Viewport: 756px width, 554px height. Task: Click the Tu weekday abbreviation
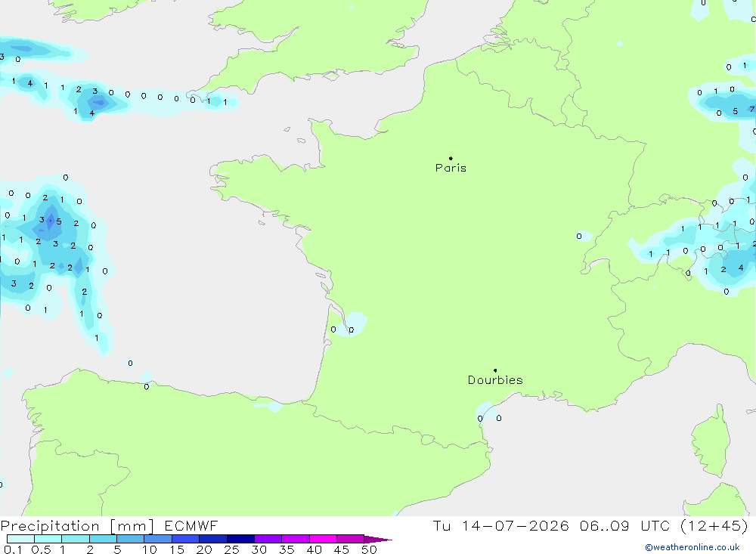point(442,525)
